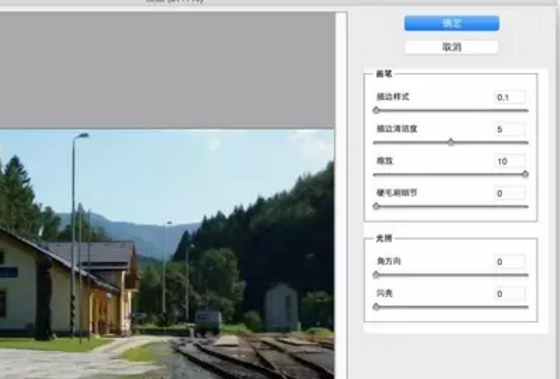Focus the 角方向 value field
The image size is (560, 379).
point(510,262)
